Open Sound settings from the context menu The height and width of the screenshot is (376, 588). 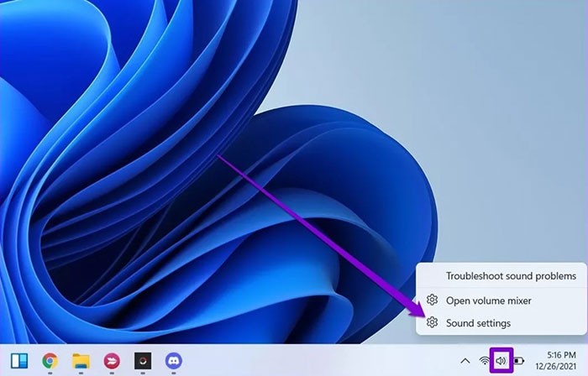(478, 322)
